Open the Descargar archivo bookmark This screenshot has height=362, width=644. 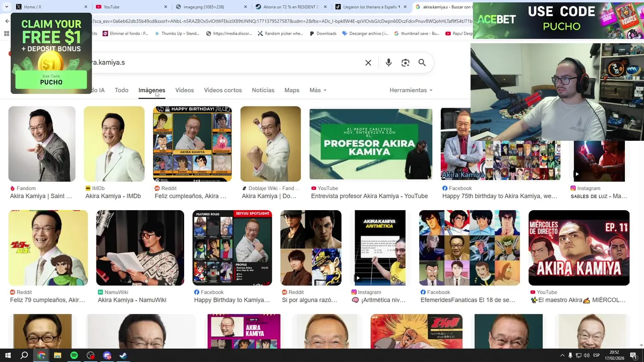(x=365, y=34)
